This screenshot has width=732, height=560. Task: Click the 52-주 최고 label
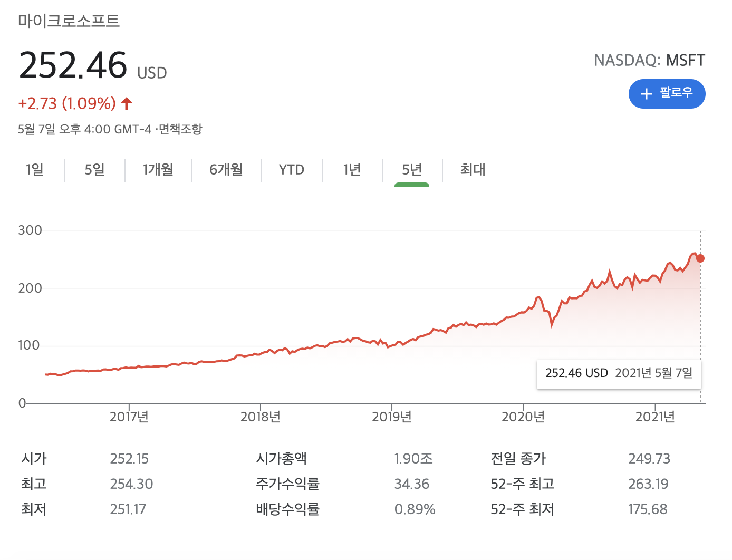[x=523, y=484]
